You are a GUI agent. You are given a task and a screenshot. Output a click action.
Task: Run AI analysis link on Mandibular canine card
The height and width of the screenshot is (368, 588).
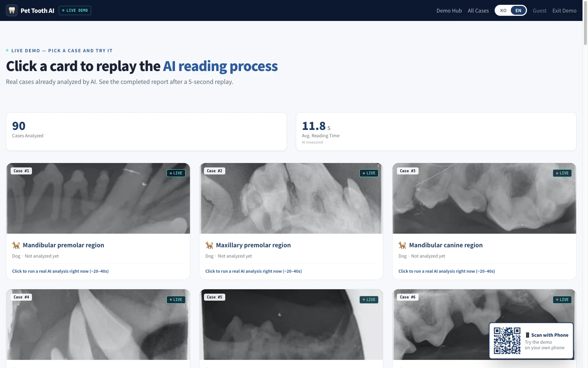(447, 271)
